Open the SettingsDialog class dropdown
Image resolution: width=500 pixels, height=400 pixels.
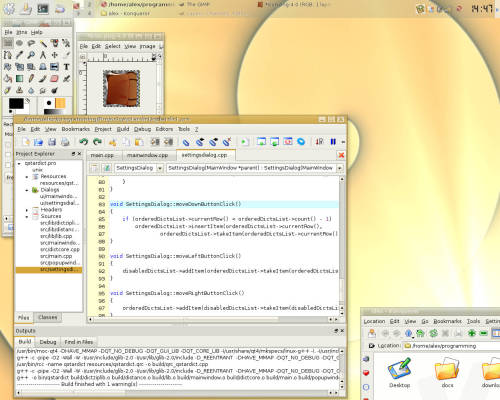coord(160,168)
